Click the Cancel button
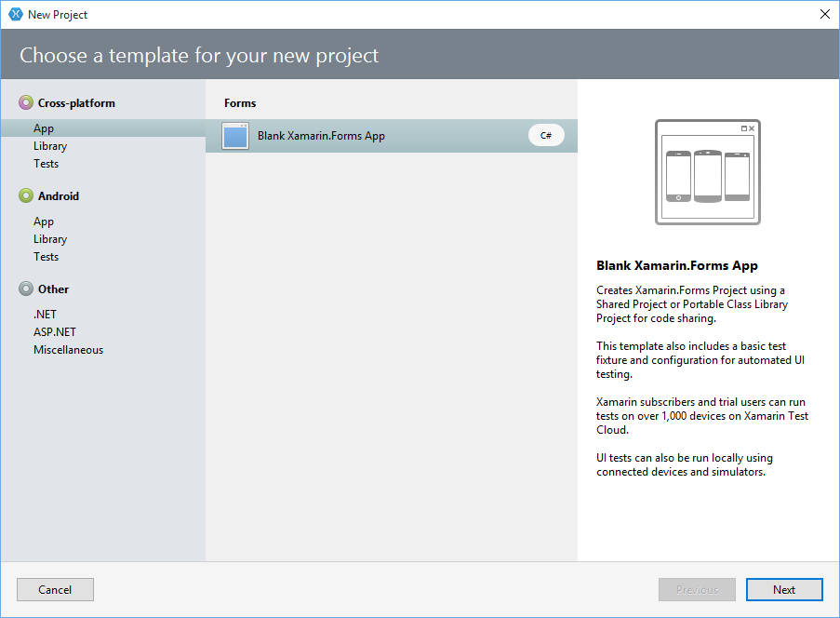 (x=55, y=589)
